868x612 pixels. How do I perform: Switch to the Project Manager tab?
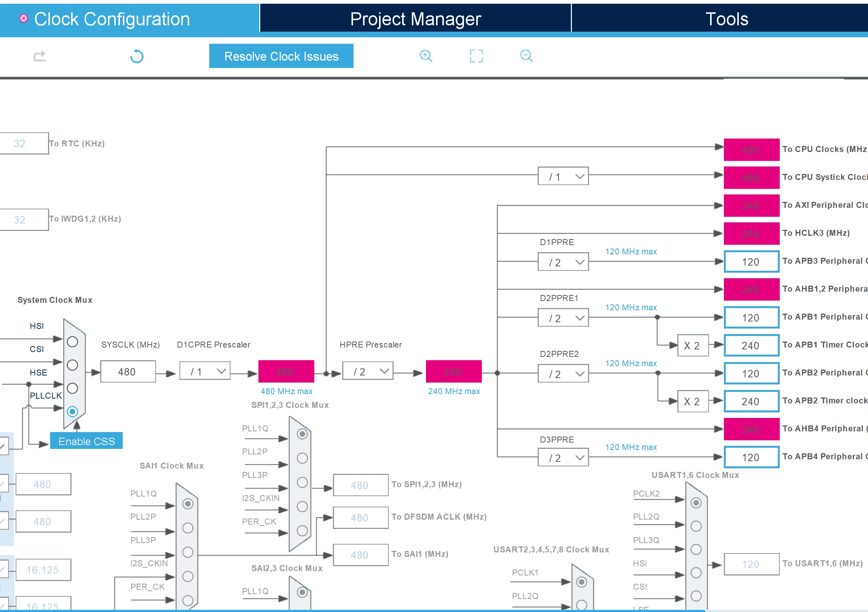point(416,18)
